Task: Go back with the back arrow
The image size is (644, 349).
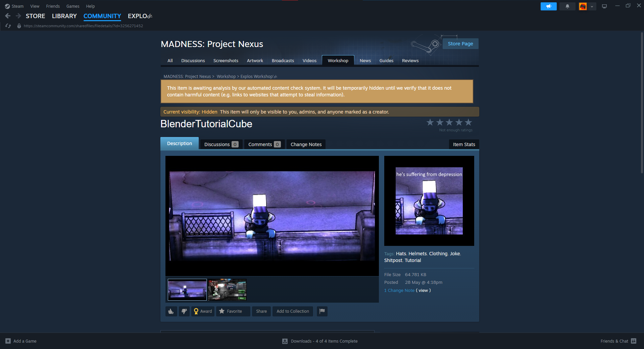Action: (8, 16)
